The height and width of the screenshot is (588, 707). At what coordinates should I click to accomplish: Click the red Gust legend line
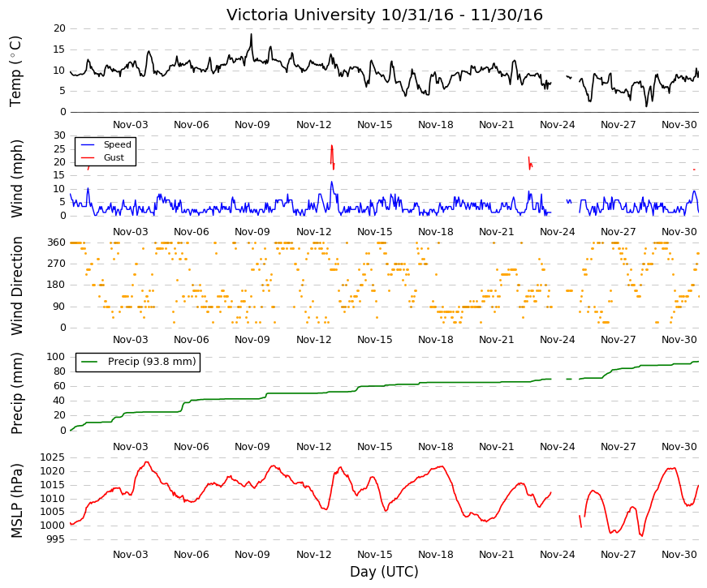(x=88, y=157)
